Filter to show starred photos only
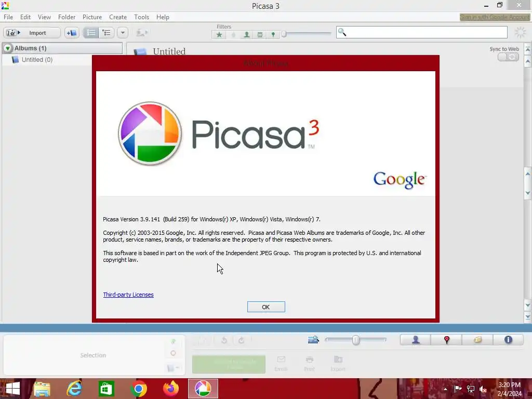Image resolution: width=532 pixels, height=399 pixels. point(219,35)
